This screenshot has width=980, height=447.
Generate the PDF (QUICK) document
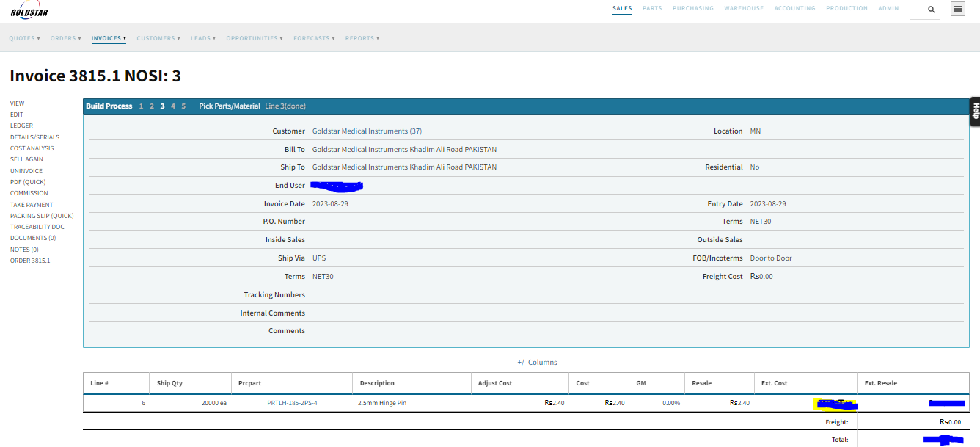point(28,182)
